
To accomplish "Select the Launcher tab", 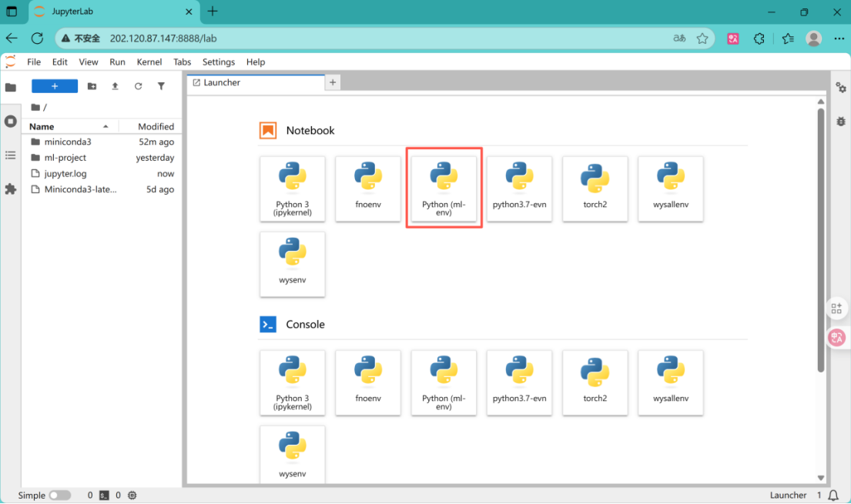I will coord(222,82).
